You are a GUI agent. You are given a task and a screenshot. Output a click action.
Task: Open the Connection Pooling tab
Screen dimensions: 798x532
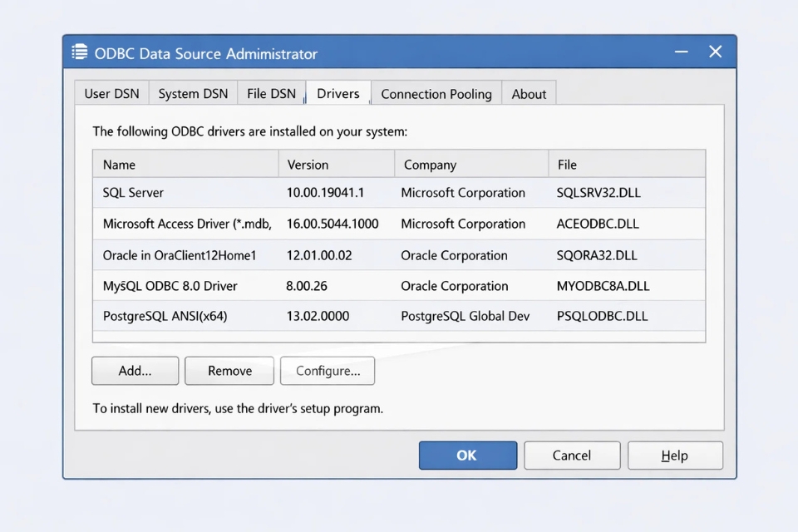[436, 94]
